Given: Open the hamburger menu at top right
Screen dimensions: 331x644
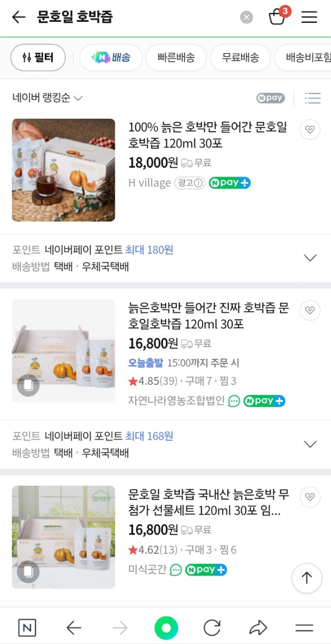Looking at the screenshot, I should pos(310,17).
